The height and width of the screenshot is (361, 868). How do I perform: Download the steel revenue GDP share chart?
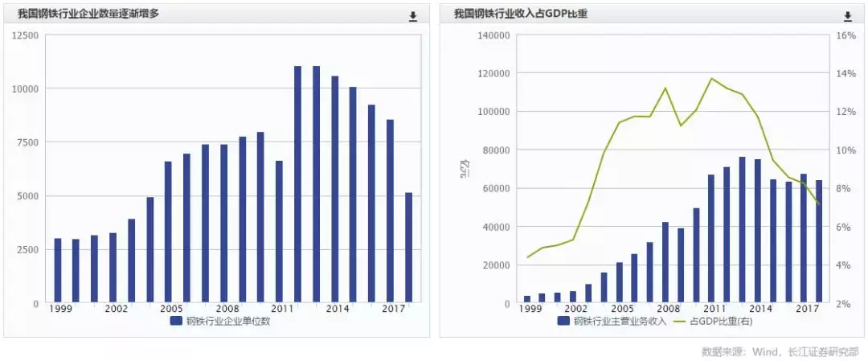(847, 16)
